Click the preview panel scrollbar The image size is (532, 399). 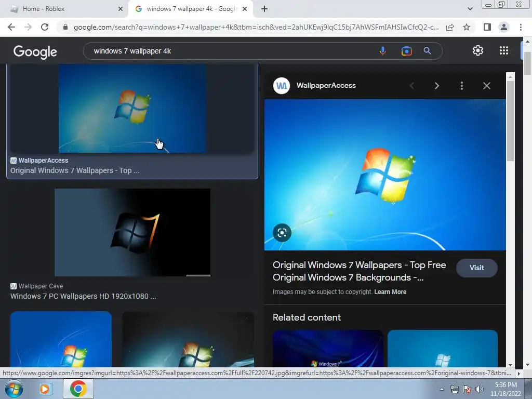coord(510,121)
